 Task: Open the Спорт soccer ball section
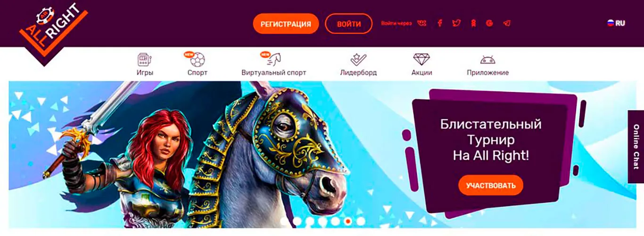[197, 65]
